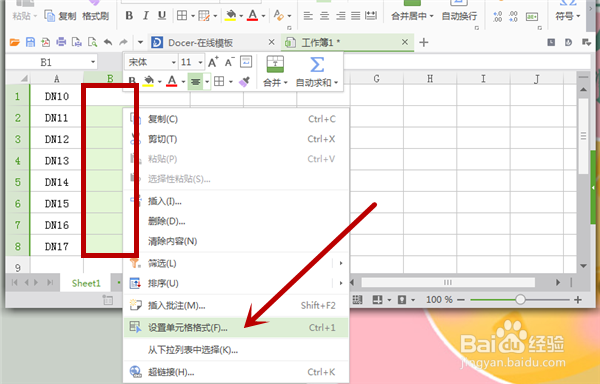
Task: Choose 从下拉列表中选择(K)... menu item
Action: [x=236, y=350]
